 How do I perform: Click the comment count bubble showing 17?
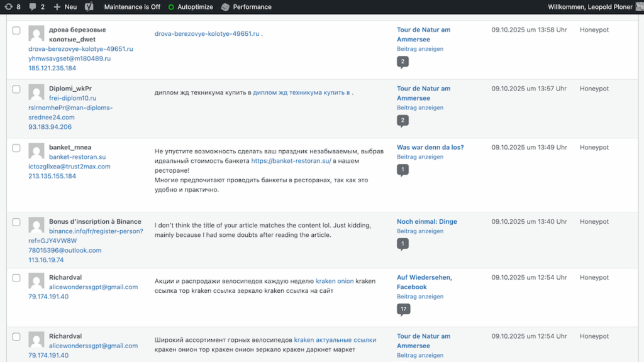coord(403,309)
